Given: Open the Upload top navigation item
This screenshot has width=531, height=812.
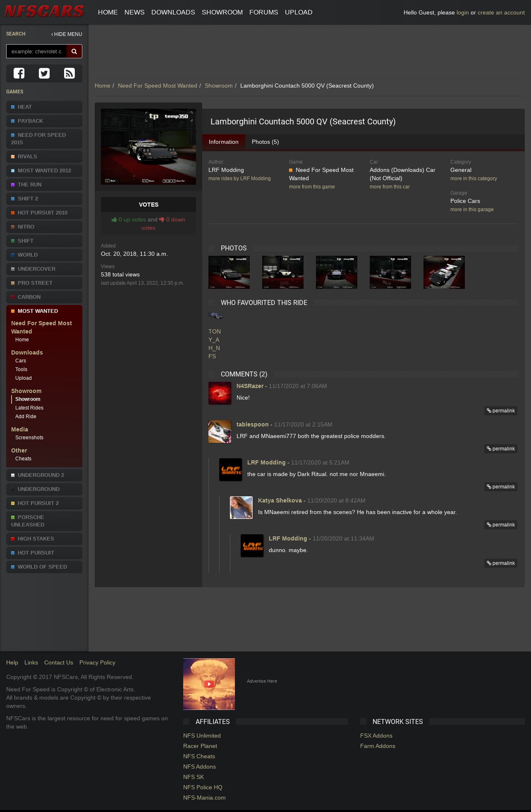Looking at the screenshot, I should (299, 12).
